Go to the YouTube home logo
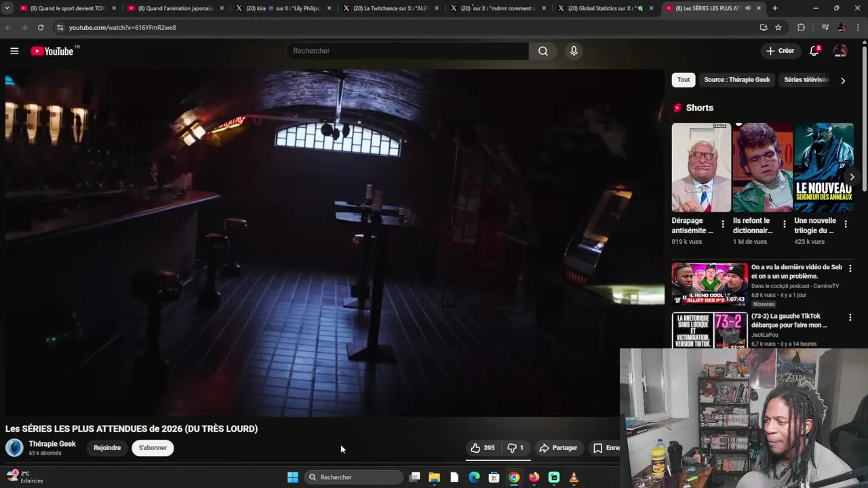Image resolution: width=868 pixels, height=488 pixels. 52,51
